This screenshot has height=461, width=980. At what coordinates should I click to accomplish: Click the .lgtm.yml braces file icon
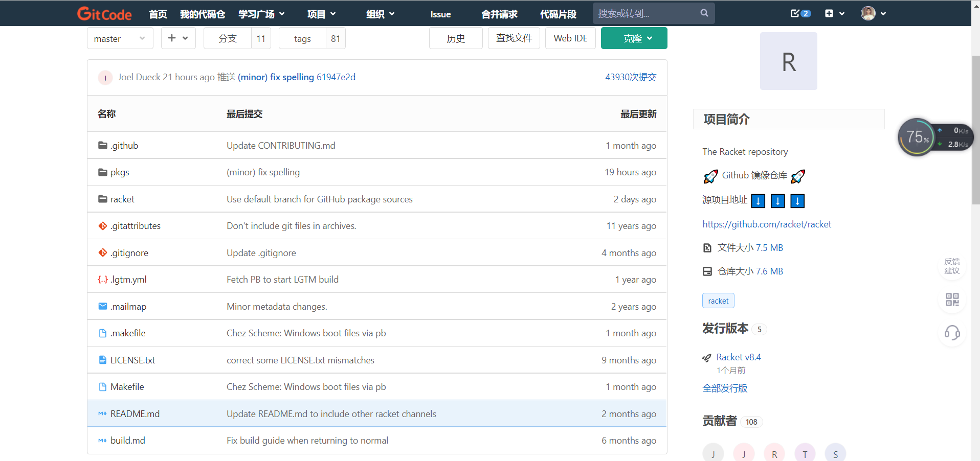pos(103,280)
